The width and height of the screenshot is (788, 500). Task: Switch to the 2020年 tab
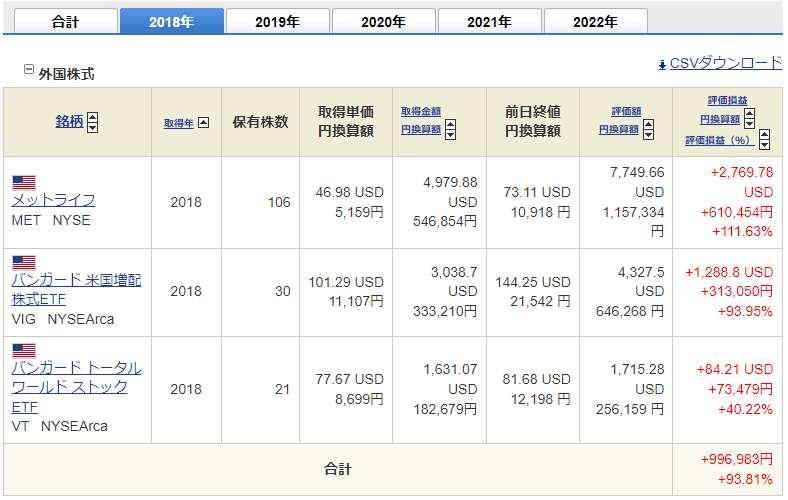(x=384, y=22)
